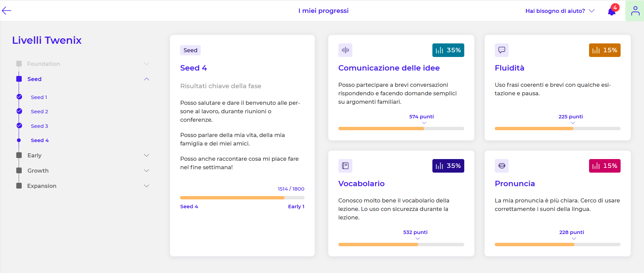Viewport: 644px width, 273px height.
Task: Open the Early level item
Action: (34, 155)
